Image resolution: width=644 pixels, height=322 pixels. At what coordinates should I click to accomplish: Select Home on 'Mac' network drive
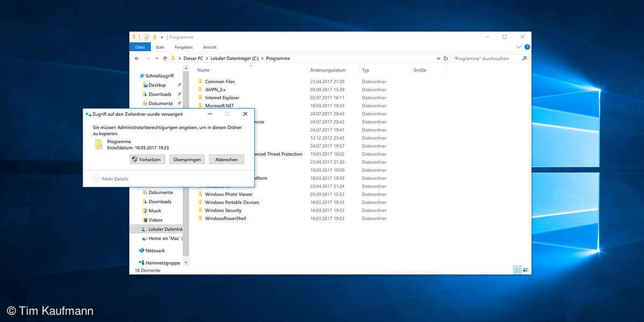[162, 238]
